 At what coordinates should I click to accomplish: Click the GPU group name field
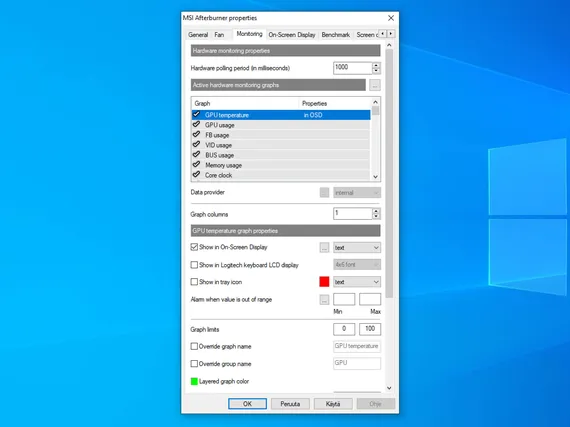[x=357, y=363]
